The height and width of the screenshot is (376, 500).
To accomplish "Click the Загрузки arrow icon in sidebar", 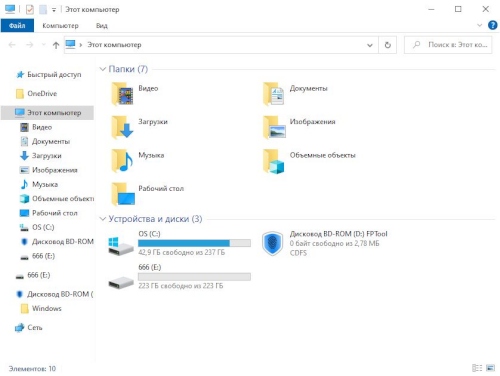I will [24, 156].
